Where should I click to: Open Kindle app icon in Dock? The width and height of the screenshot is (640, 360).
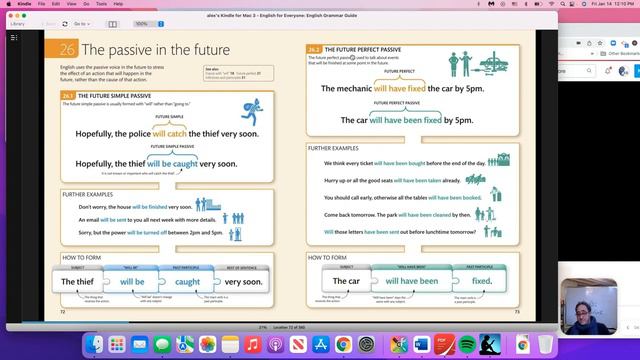click(x=490, y=344)
